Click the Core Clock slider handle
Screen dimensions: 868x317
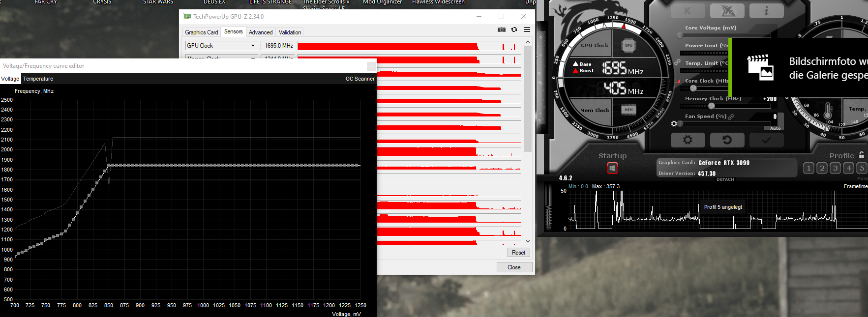693,88
